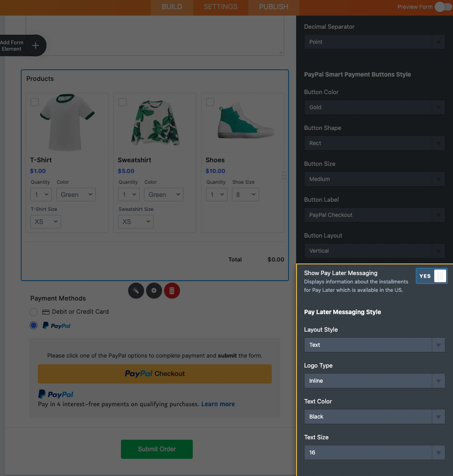Image resolution: width=453 pixels, height=476 pixels.
Task: Click the PayPal logo above Pay in 4
Action: (x=56, y=394)
